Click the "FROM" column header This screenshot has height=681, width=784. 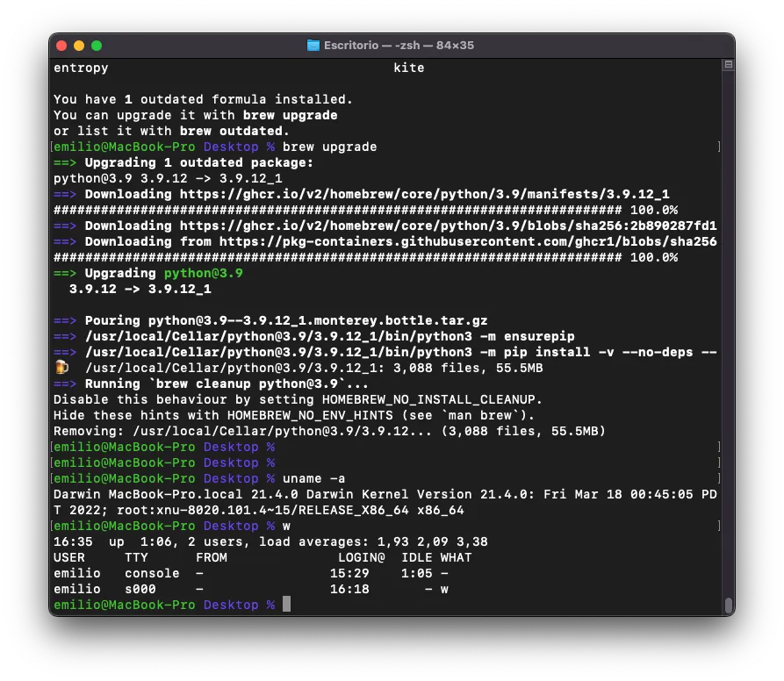pos(212,557)
